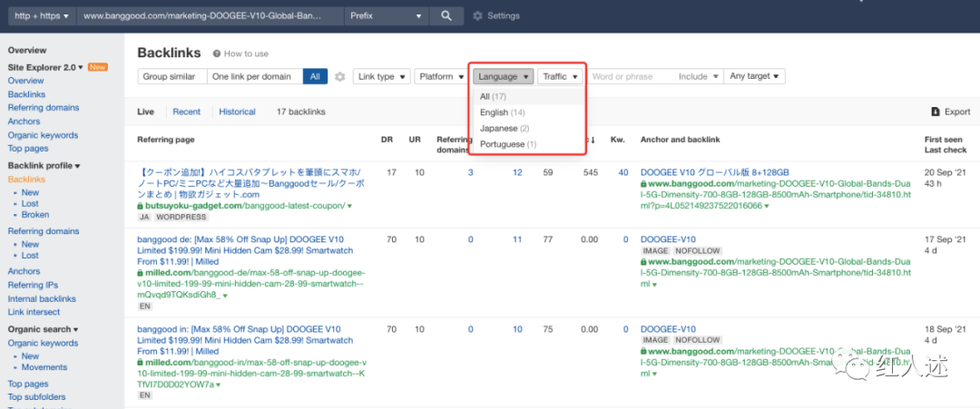980x409 pixels.
Task: Open the Any target dropdown
Action: [757, 77]
